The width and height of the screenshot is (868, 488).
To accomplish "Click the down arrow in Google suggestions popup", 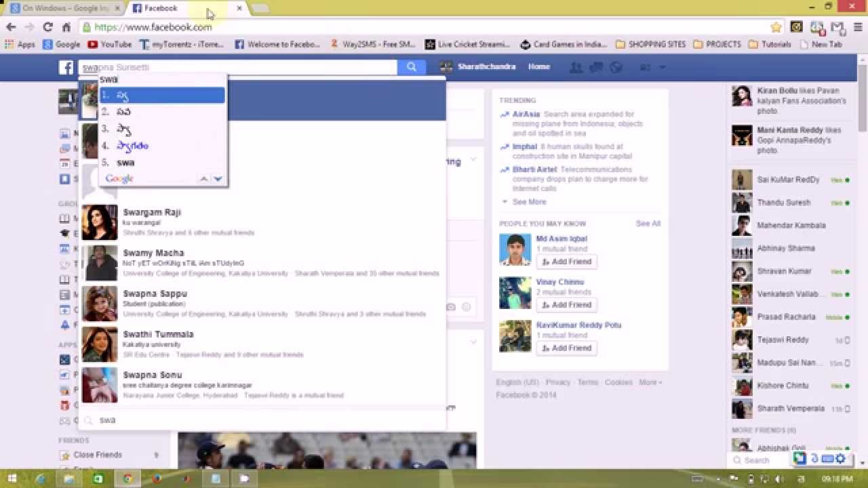I will [x=218, y=179].
